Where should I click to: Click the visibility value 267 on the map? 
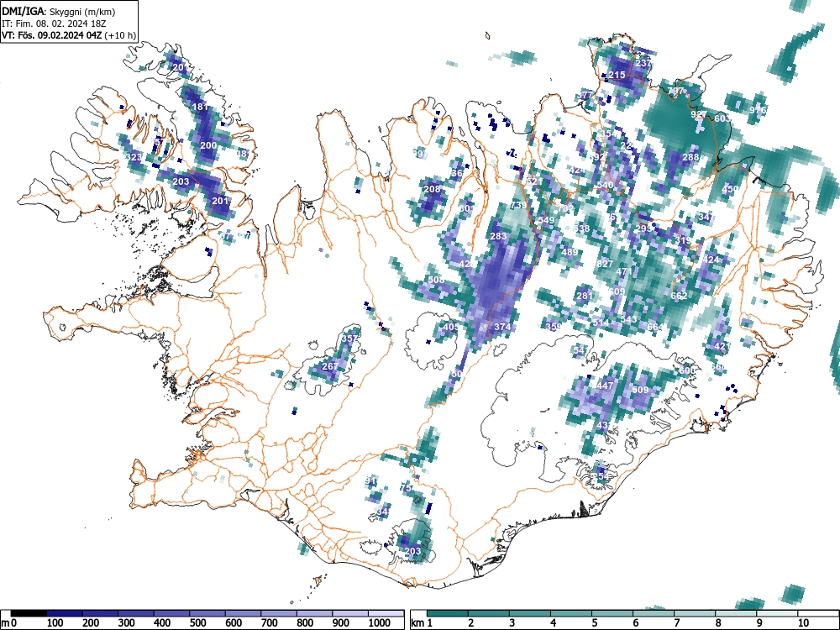tap(330, 366)
